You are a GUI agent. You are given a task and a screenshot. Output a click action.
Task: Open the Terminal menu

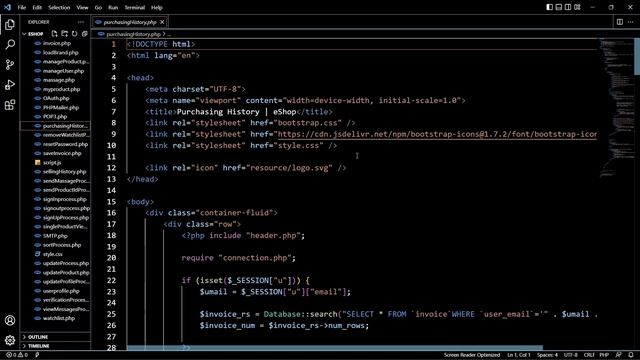[135, 7]
